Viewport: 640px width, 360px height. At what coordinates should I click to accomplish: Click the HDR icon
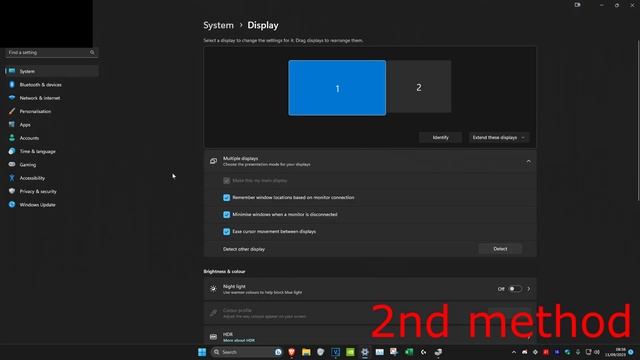coord(213,337)
